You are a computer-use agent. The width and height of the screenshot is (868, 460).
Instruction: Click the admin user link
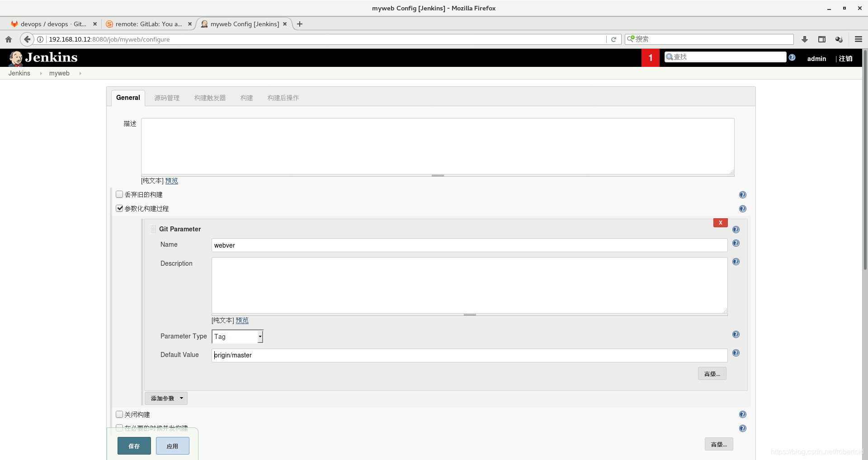(816, 59)
